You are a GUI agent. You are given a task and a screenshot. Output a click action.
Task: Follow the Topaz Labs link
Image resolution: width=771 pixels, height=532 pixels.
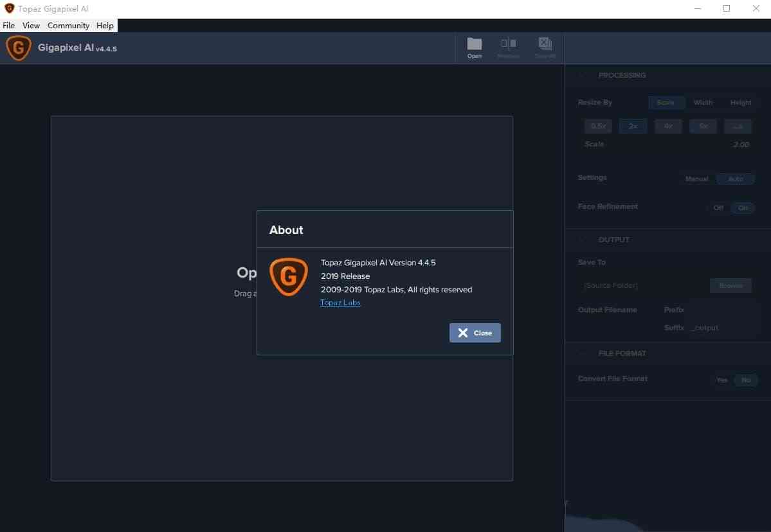(x=340, y=303)
